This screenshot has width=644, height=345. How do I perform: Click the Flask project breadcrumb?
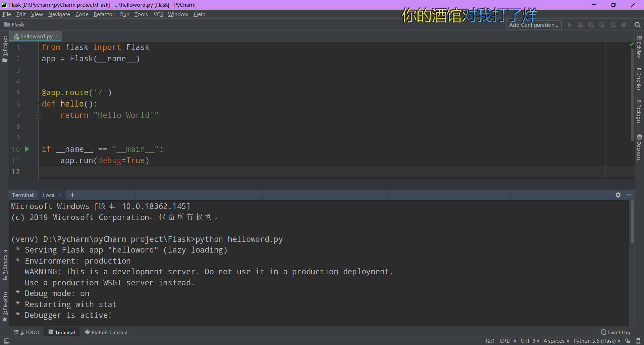[14, 25]
